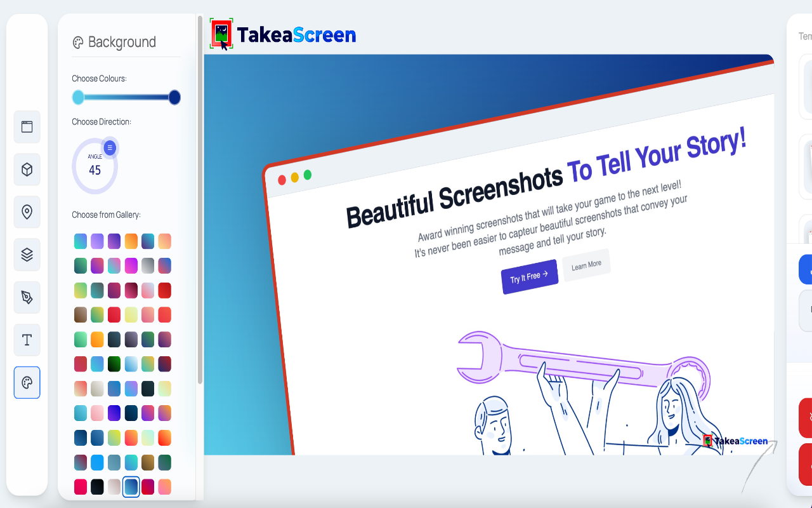Click the "Choose from Gallery:" label

[x=107, y=215]
